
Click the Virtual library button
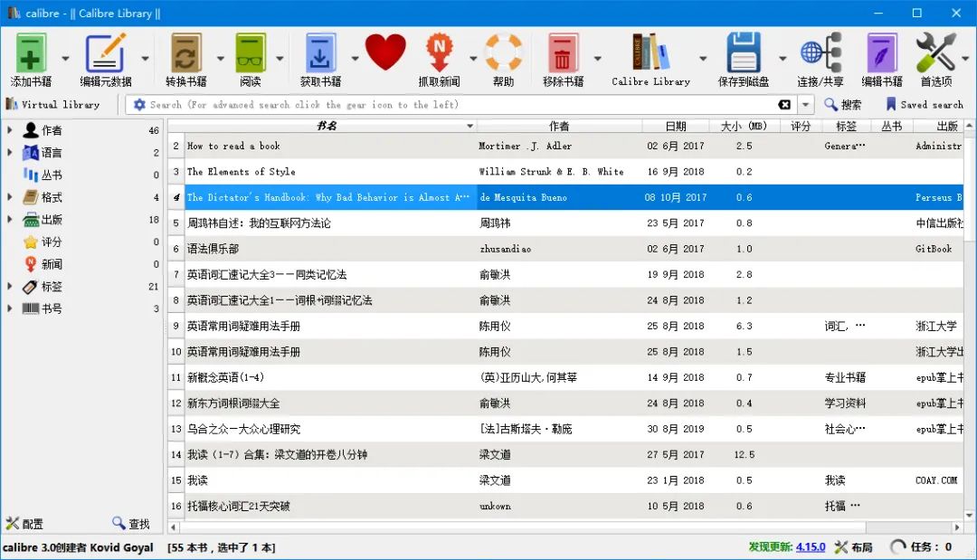[x=53, y=105]
